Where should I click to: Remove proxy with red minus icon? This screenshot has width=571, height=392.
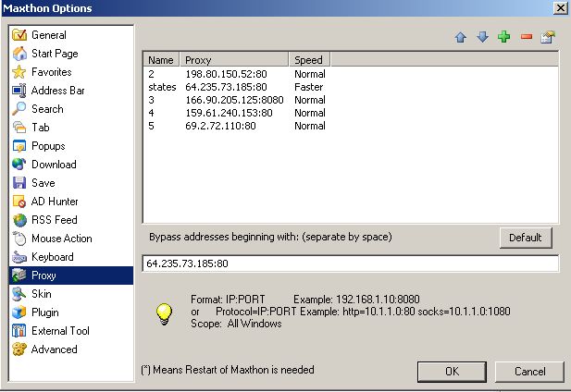527,37
